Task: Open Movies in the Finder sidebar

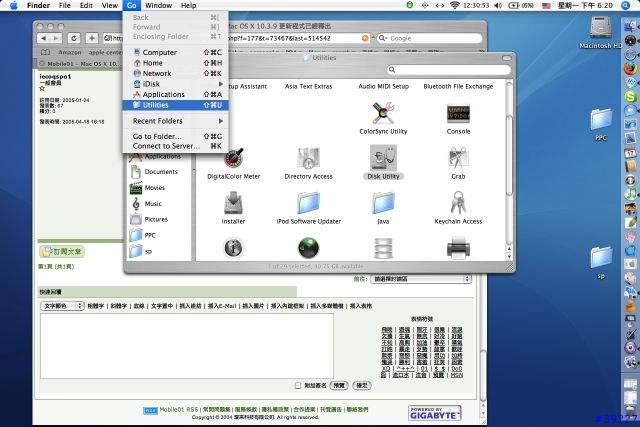Action: tap(148, 188)
